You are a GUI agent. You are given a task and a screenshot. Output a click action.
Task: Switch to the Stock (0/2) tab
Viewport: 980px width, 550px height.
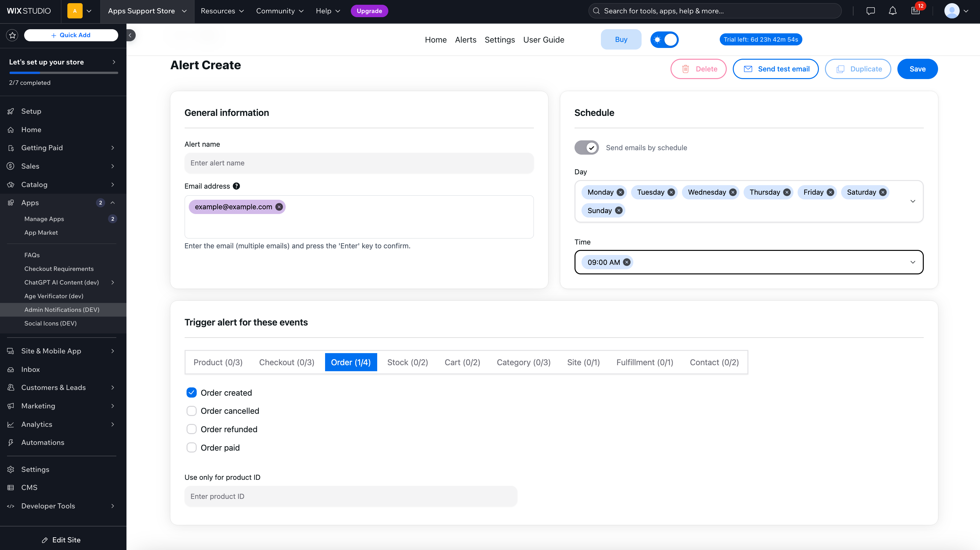407,362
